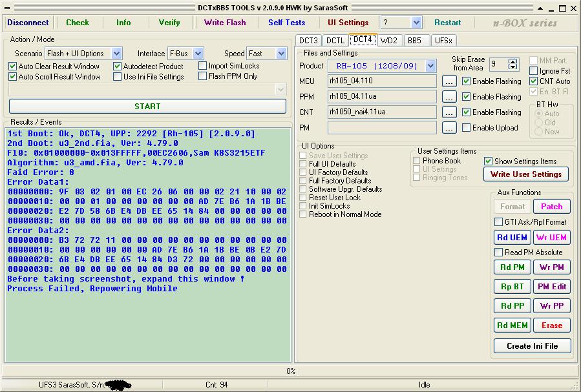Open phone Info
The image size is (581, 392).
point(123,23)
